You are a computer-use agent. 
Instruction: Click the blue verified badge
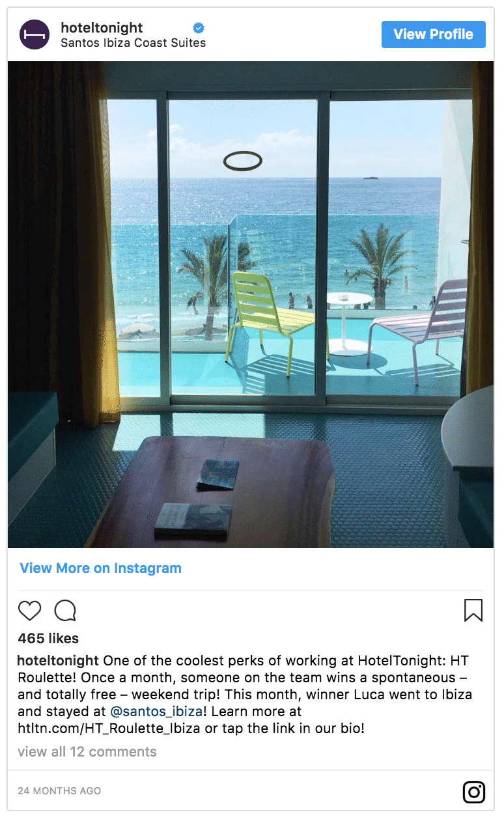(x=199, y=27)
